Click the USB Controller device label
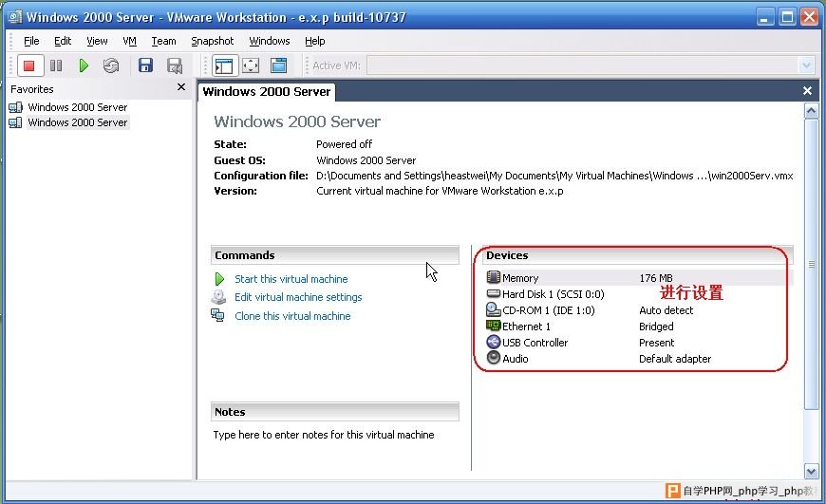 click(535, 343)
